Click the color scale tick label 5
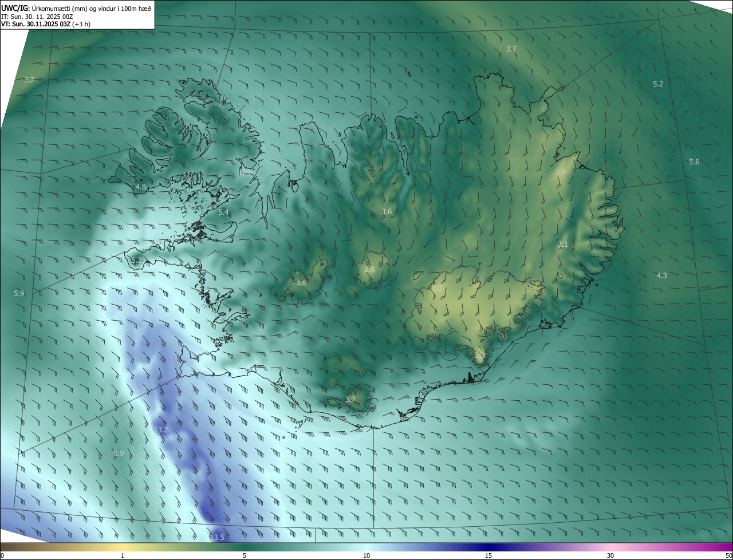Viewport: 733px width, 560px height. point(245,555)
